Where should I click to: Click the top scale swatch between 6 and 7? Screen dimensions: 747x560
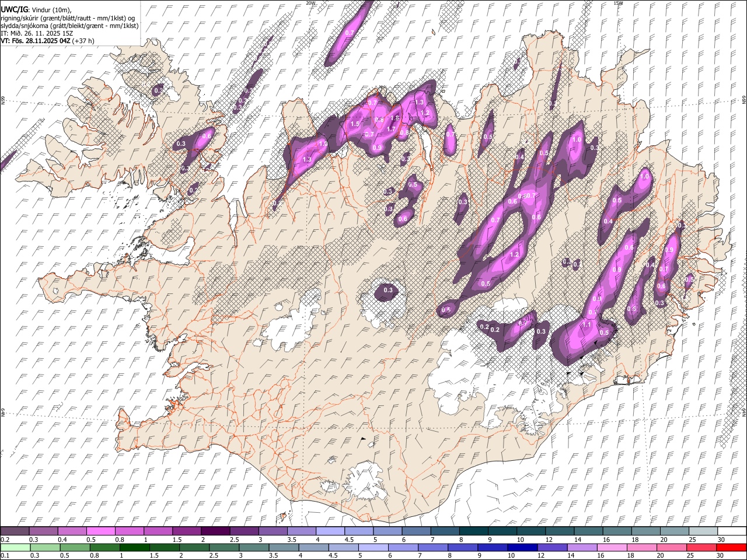[x=416, y=531]
